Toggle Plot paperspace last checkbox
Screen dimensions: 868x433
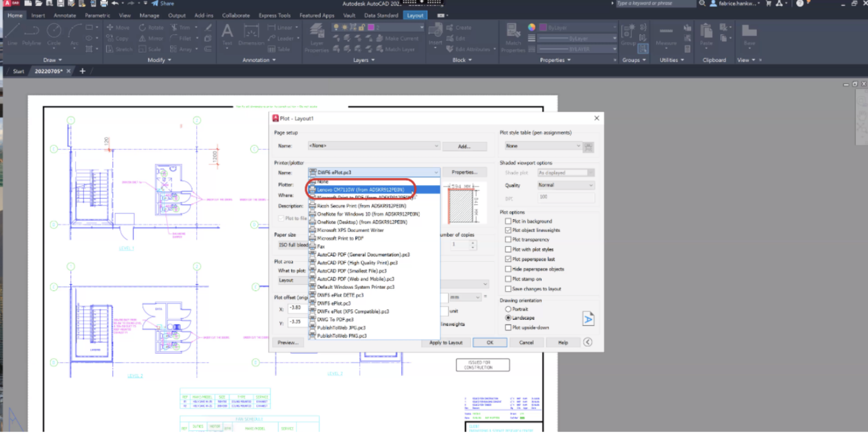508,259
